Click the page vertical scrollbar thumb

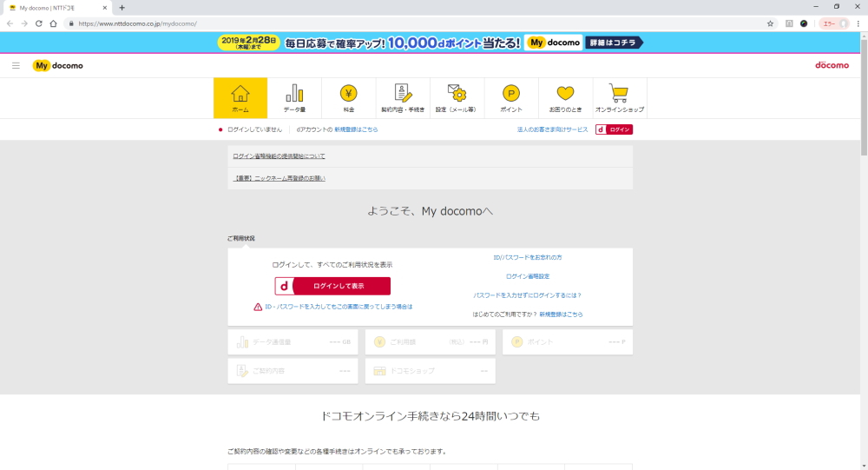864,97
